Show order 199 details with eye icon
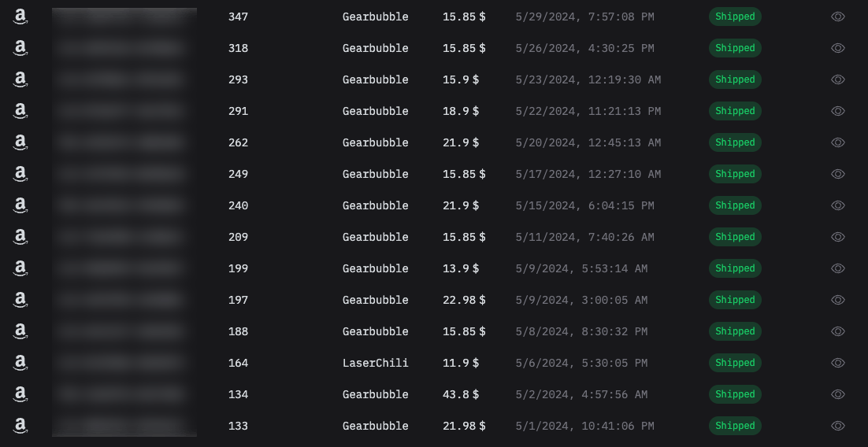Image resolution: width=868 pixels, height=447 pixels. pos(838,268)
